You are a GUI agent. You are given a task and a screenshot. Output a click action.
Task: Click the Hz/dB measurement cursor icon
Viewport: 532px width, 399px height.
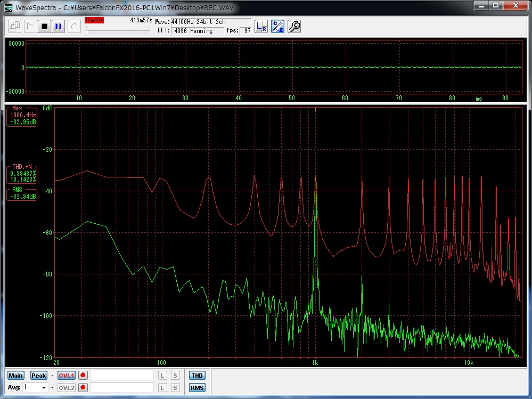pyautogui.click(x=277, y=26)
